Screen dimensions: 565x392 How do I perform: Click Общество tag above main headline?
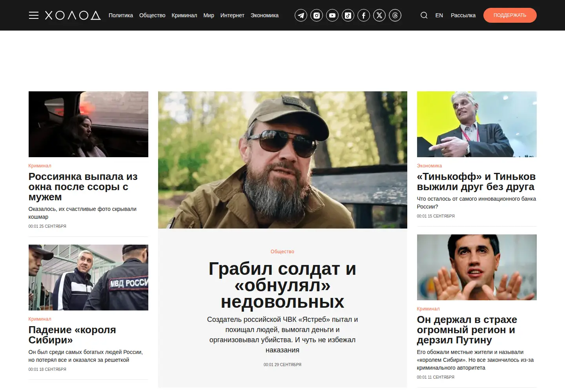tap(282, 252)
